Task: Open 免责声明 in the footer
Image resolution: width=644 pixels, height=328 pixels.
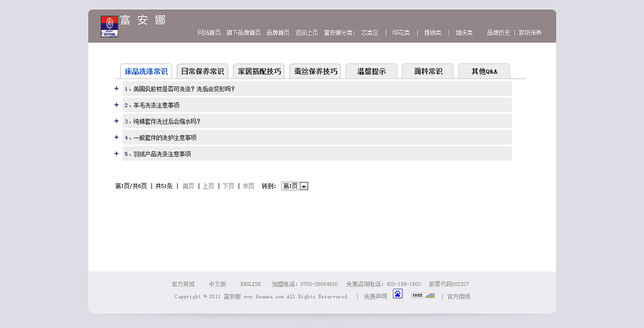Action: click(375, 297)
